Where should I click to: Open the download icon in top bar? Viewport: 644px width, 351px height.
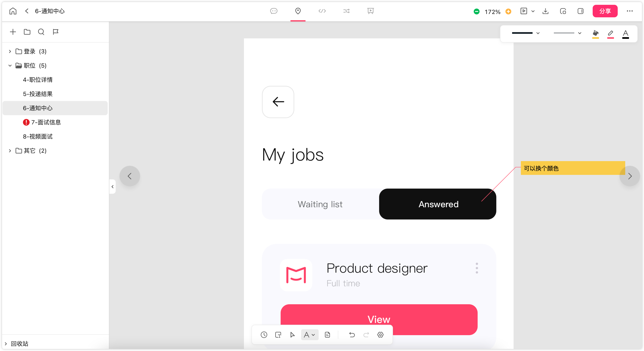(546, 11)
